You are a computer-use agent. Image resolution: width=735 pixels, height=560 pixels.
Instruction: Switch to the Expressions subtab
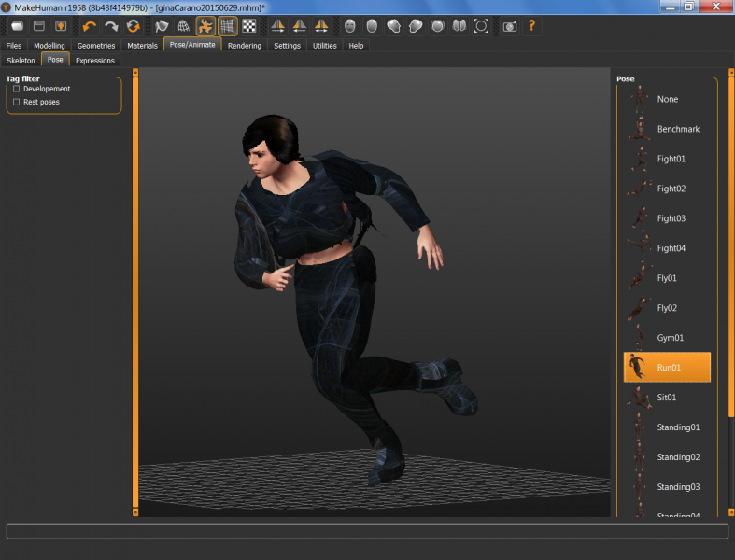(95, 61)
